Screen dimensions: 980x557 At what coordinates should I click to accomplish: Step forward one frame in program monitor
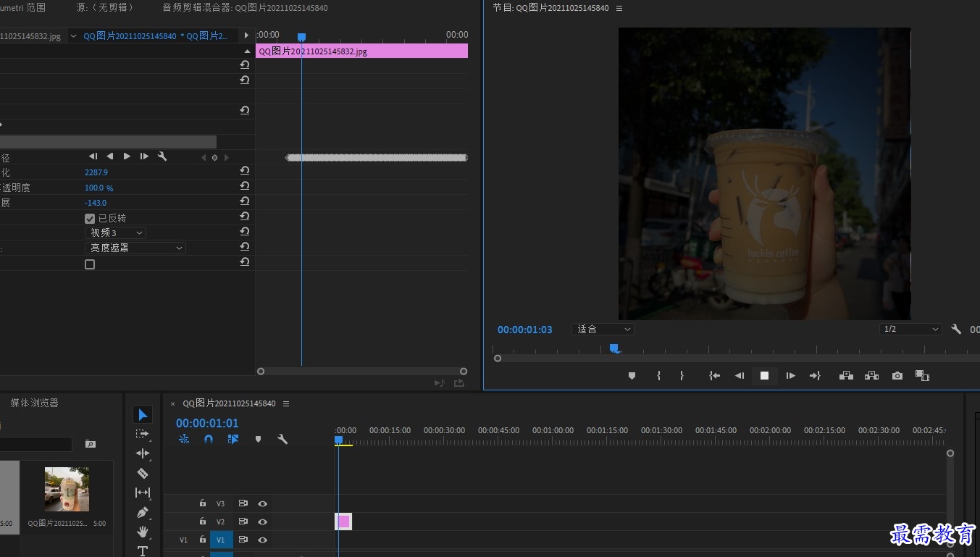point(790,376)
